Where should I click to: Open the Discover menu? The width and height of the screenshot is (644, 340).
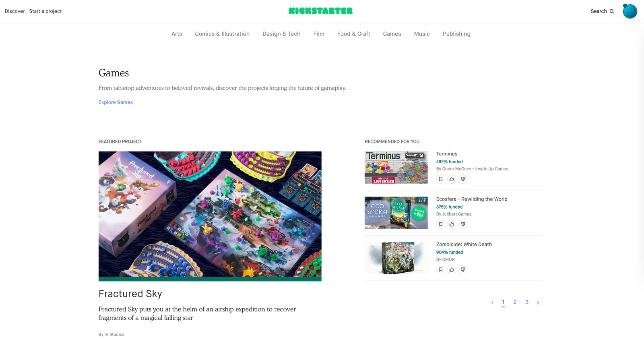[15, 11]
